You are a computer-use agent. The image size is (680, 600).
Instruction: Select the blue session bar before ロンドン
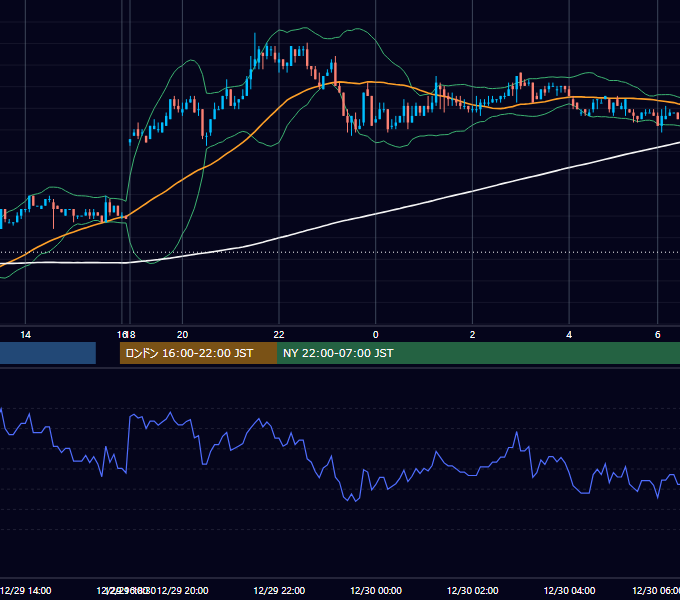pos(48,353)
